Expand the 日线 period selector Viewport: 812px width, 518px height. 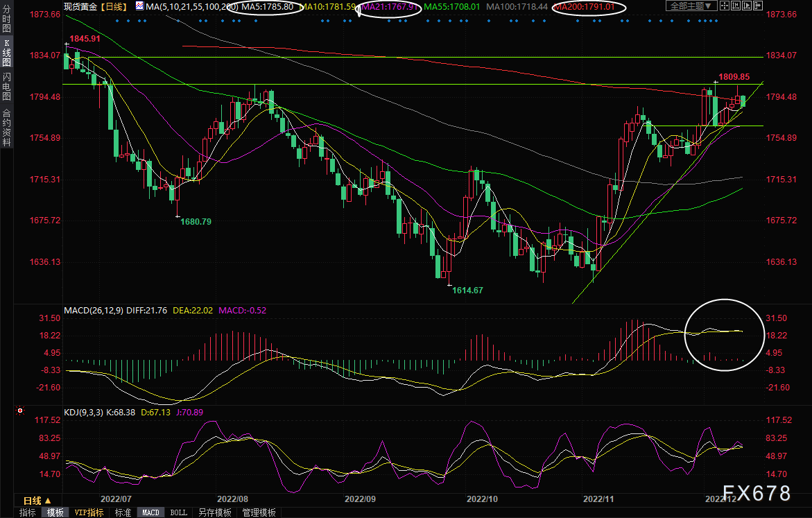click(x=37, y=500)
